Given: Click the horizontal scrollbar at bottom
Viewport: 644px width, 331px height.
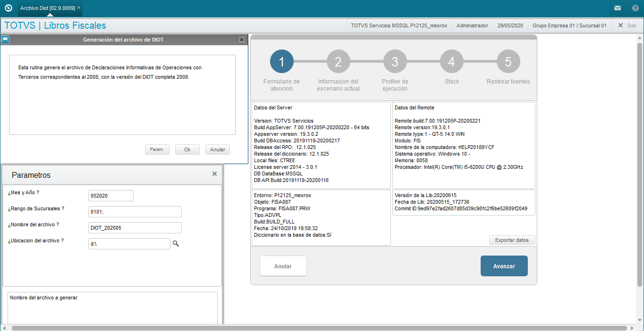Looking at the screenshot, I should [x=319, y=328].
